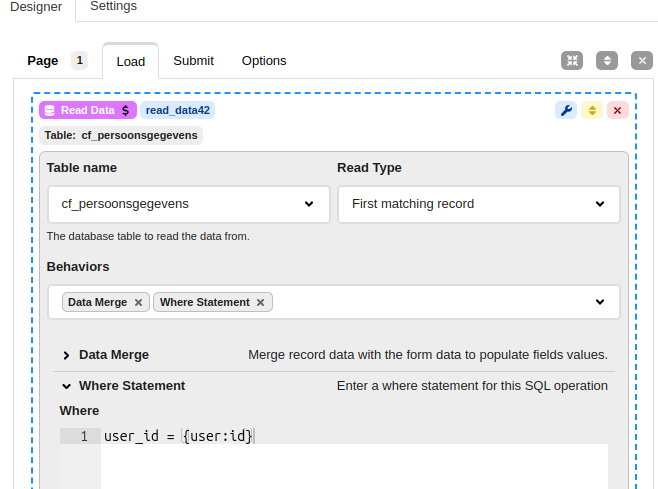Image resolution: width=658 pixels, height=489 pixels.
Task: Select the Load tab
Action: tap(131, 62)
